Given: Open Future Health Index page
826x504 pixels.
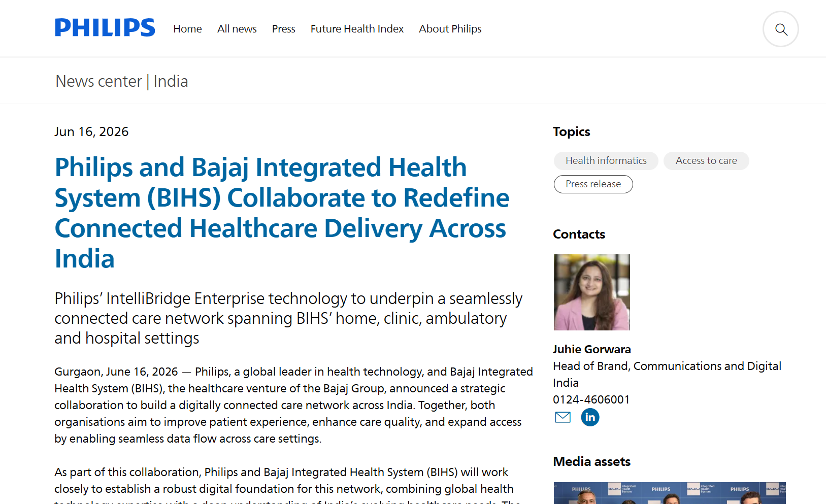Looking at the screenshot, I should 357,29.
